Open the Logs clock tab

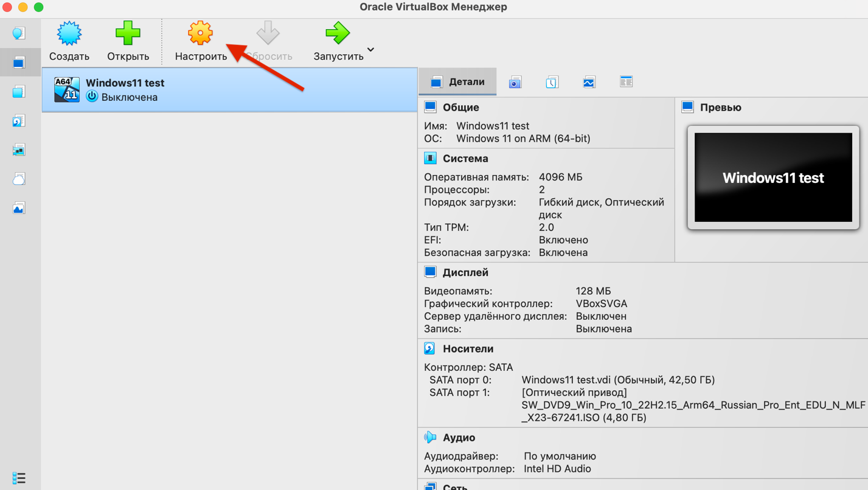pyautogui.click(x=552, y=82)
